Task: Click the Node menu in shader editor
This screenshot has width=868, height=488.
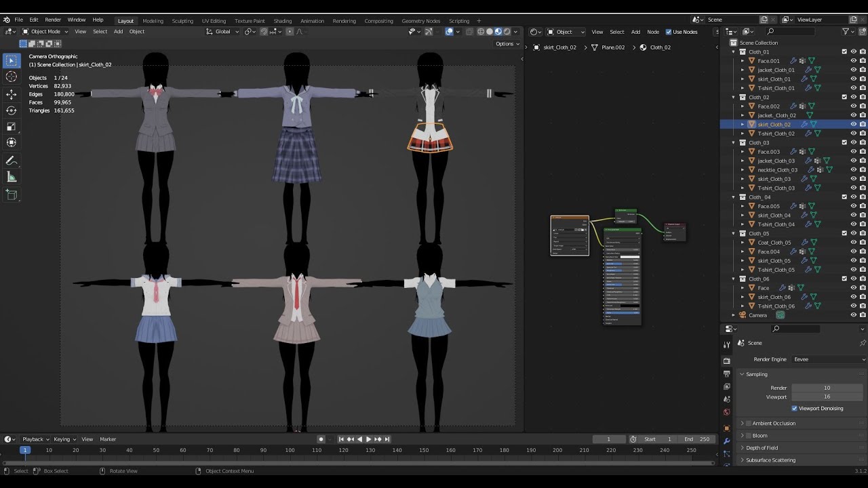Action: (653, 32)
